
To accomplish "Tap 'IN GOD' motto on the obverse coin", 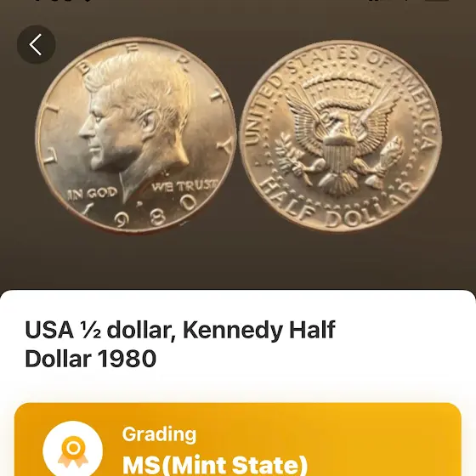I will click(x=93, y=193).
